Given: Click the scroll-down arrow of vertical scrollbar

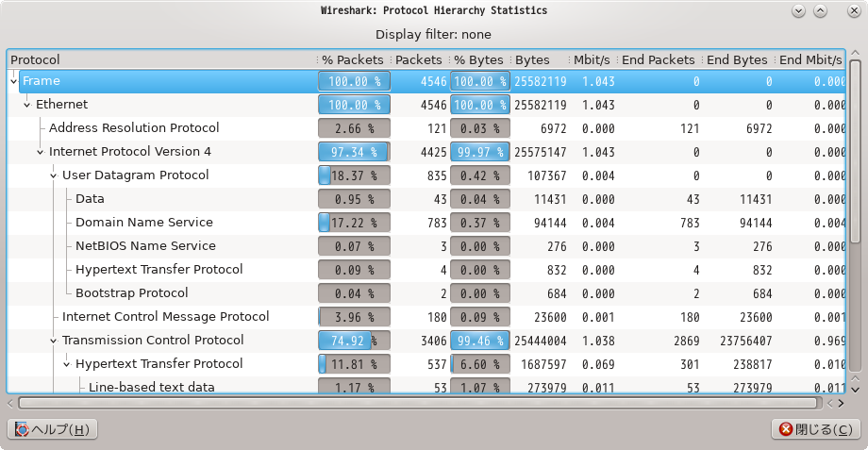Looking at the screenshot, I should point(856,390).
